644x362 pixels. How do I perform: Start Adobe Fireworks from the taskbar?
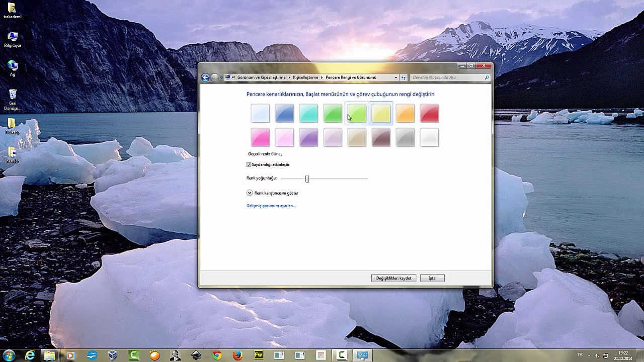[258, 354]
